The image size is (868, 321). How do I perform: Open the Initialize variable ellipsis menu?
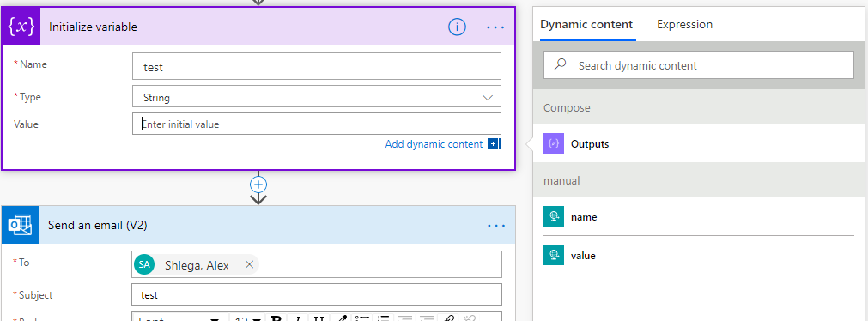(495, 27)
